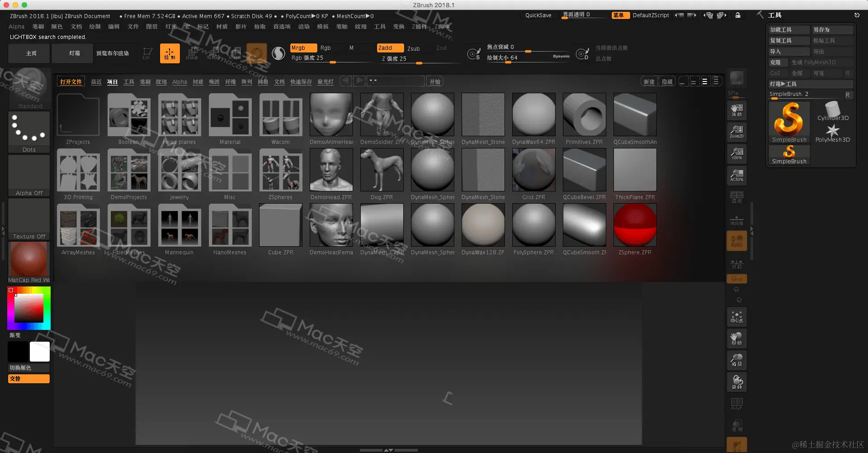Open the Alpha Off picker

click(29, 176)
